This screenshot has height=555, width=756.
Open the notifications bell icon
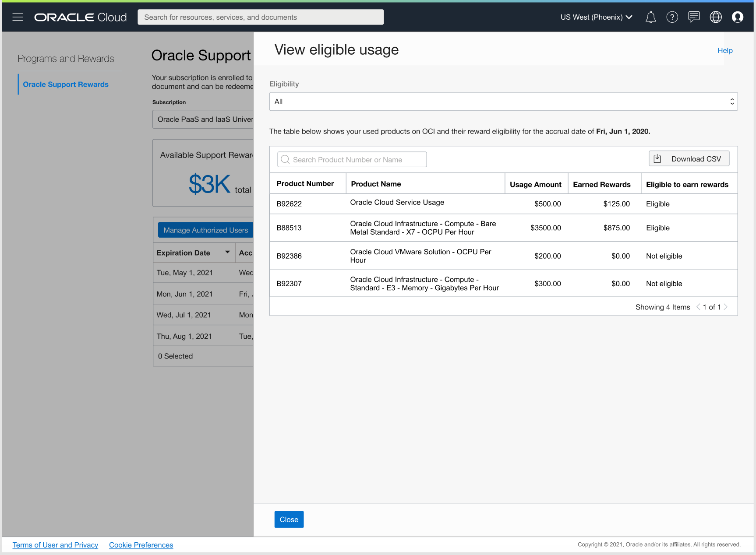(x=650, y=17)
